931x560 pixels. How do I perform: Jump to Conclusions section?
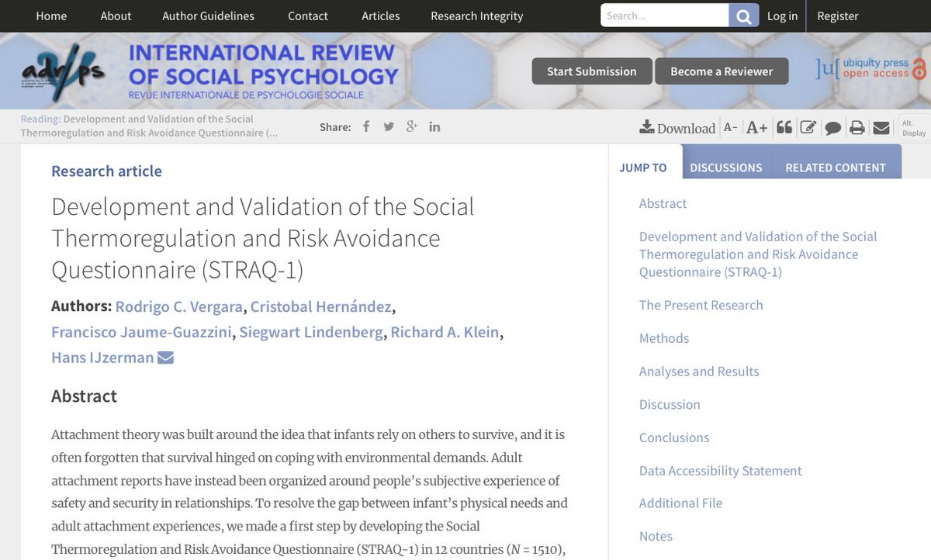pos(674,437)
